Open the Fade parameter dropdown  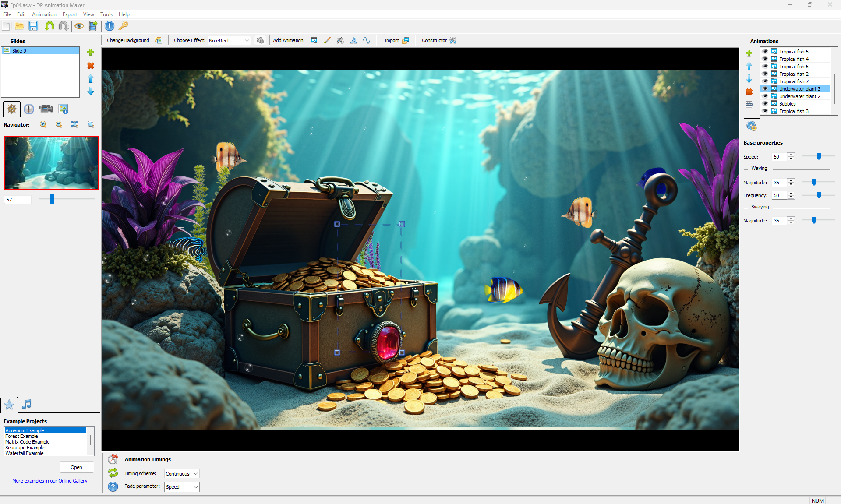pos(182,487)
